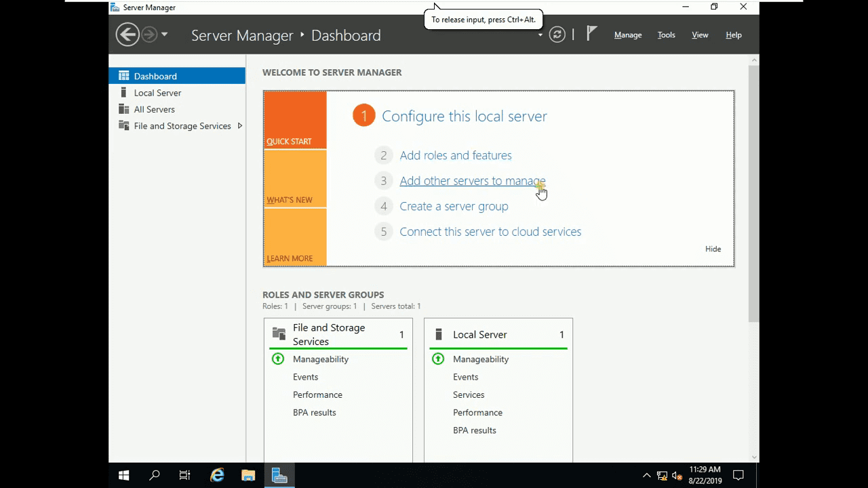Click Add roles and features link
868x488 pixels.
[456, 155]
